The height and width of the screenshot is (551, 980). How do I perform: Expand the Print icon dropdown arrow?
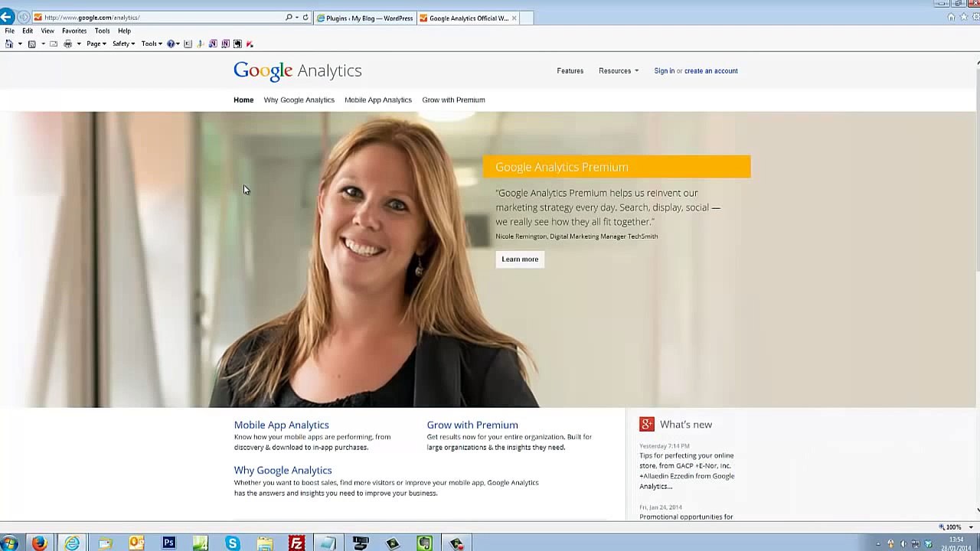click(x=78, y=44)
